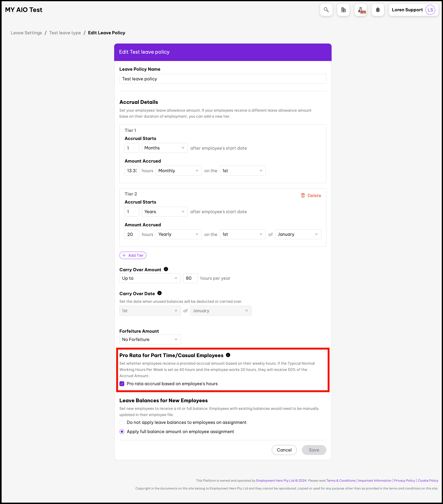Go to Leave Settings breadcrumb
The height and width of the screenshot is (504, 443).
[26, 33]
